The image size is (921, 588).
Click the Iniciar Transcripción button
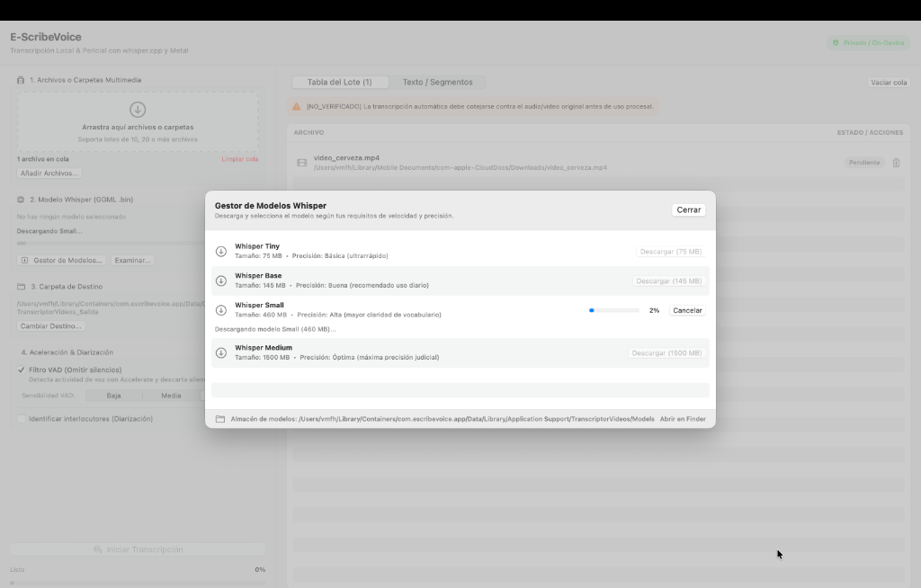[138, 550]
